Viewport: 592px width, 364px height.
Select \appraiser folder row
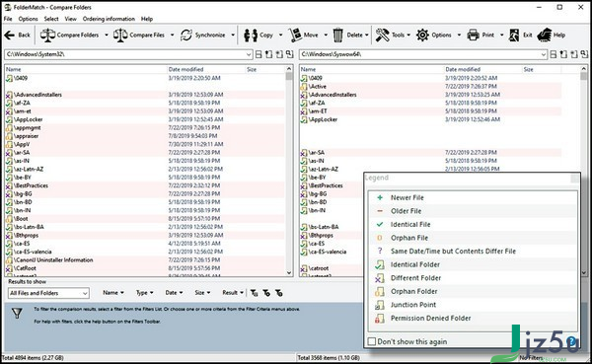[x=145, y=136]
